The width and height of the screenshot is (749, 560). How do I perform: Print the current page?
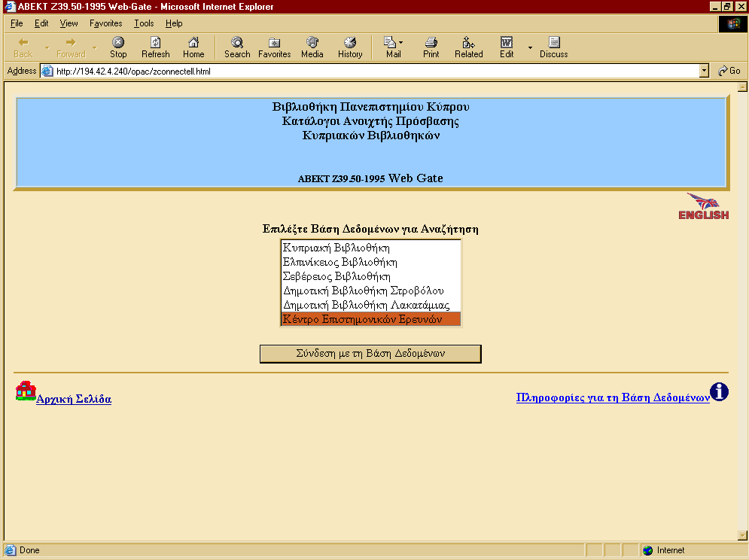[x=431, y=47]
